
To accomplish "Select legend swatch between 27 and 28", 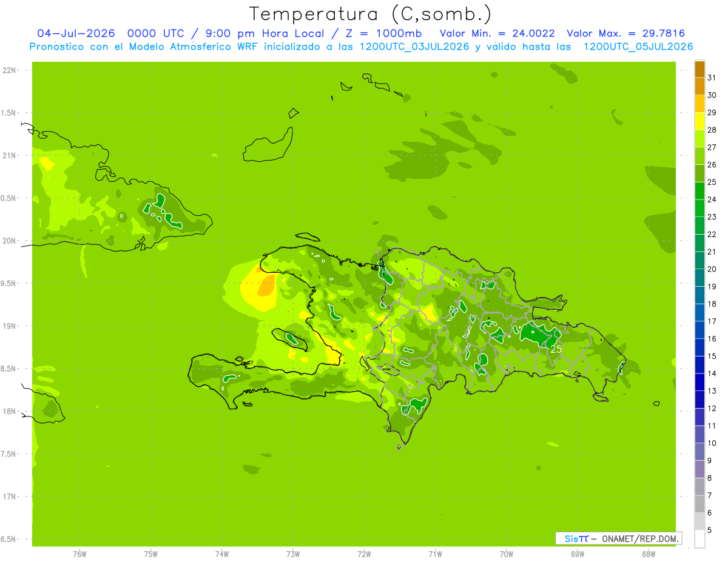I will (x=699, y=138).
